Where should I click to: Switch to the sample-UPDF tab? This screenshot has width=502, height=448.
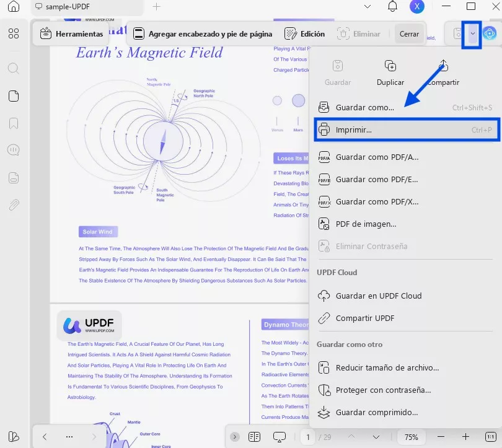87,7
